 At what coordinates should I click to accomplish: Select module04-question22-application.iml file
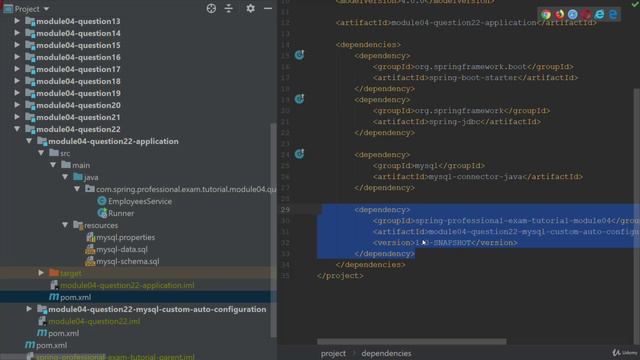[127, 285]
